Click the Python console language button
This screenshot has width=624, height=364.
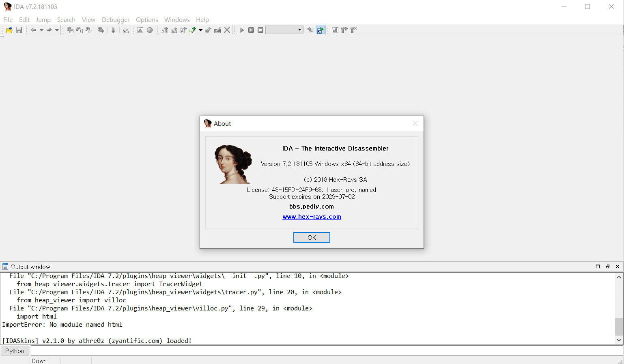(15, 351)
